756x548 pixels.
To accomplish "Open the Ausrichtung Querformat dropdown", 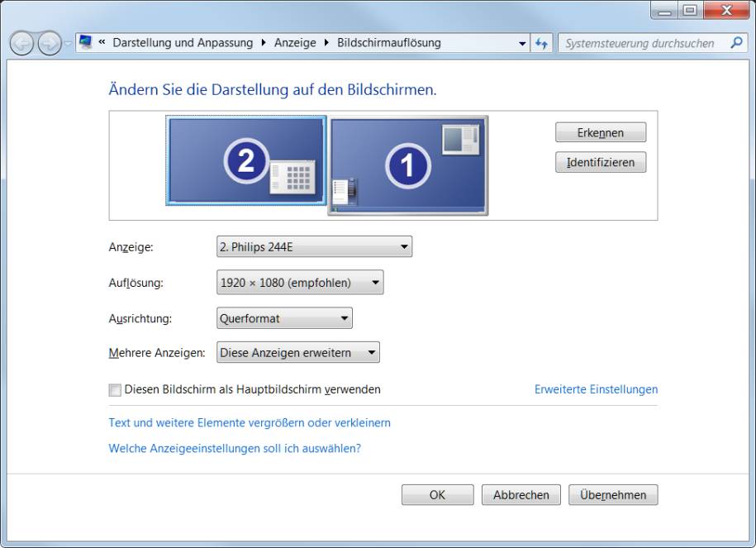I will coord(284,318).
